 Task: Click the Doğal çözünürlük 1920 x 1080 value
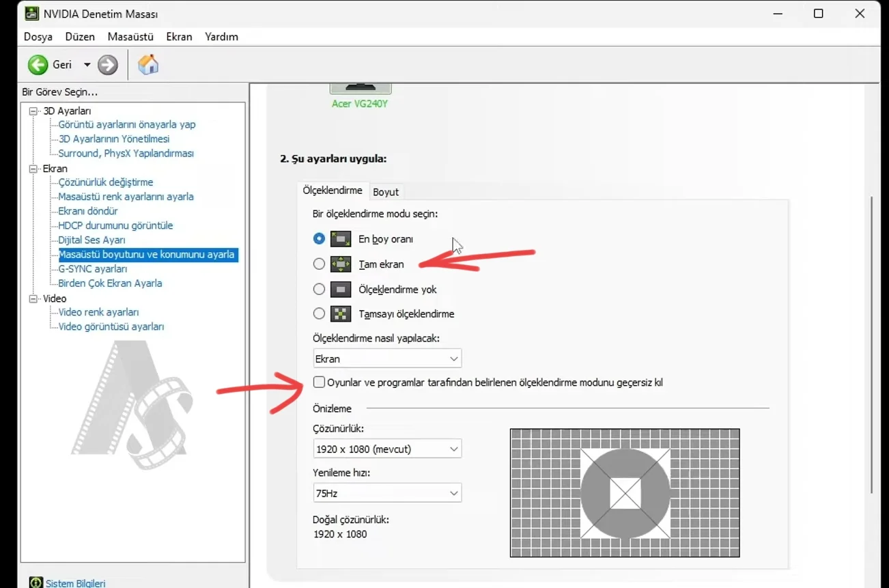340,534
